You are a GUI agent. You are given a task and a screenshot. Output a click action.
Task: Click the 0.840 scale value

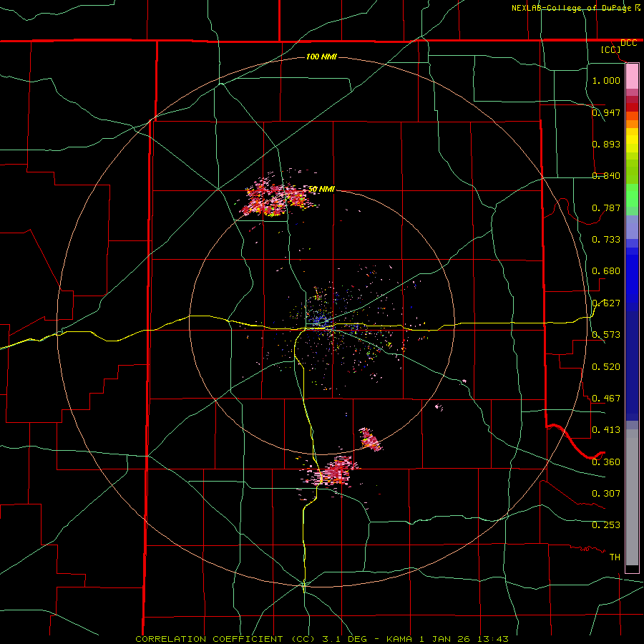(606, 176)
